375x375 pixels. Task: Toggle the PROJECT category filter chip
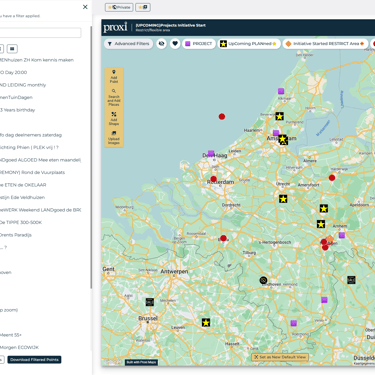tap(199, 44)
